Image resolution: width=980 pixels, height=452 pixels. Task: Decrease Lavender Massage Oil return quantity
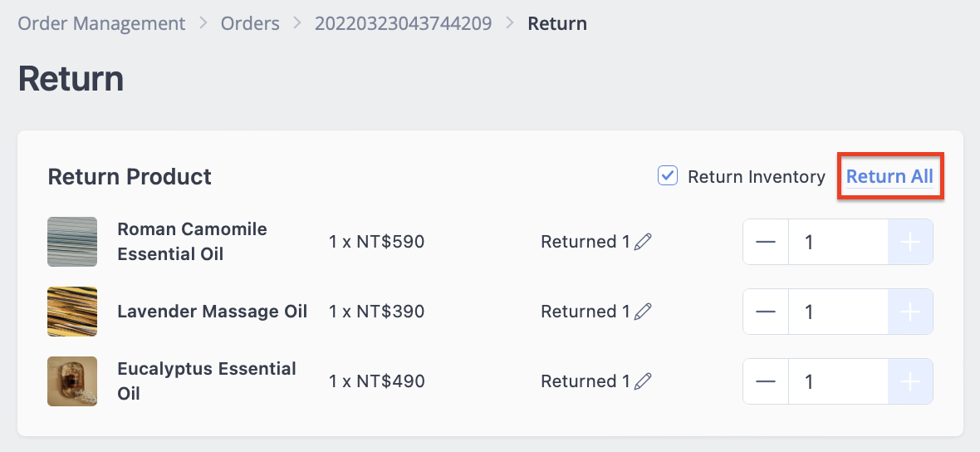[x=766, y=312]
